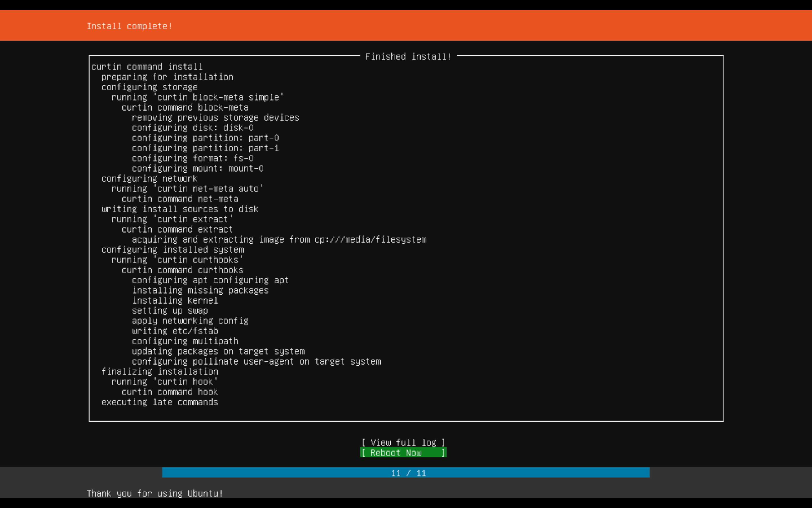The height and width of the screenshot is (508, 812).
Task: Select the 'preparing for installation' line
Action: [x=167, y=77]
